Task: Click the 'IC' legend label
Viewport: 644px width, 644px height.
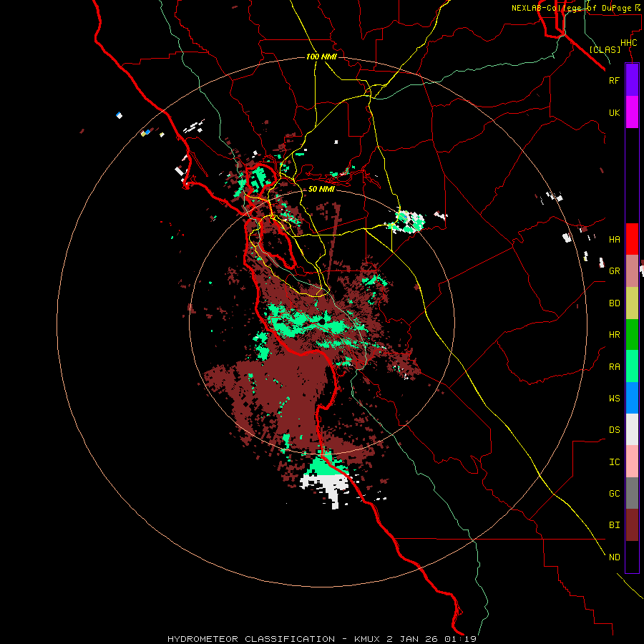Action: (614, 462)
